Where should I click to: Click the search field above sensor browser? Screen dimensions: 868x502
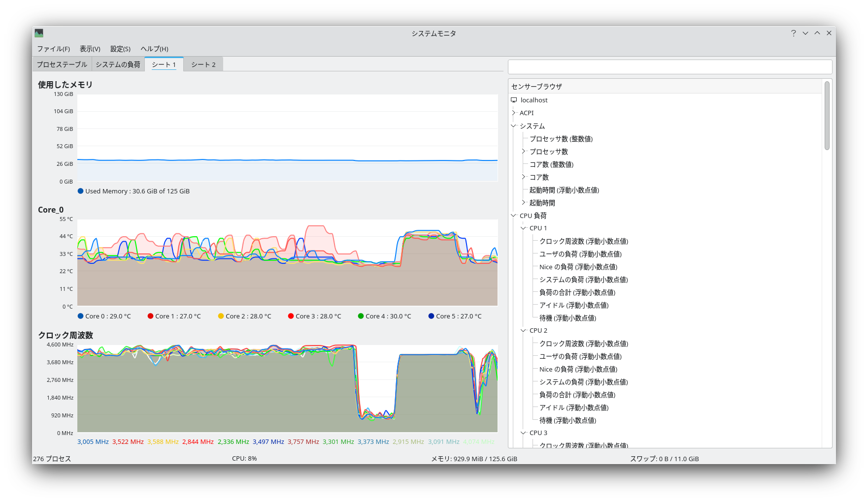(670, 67)
